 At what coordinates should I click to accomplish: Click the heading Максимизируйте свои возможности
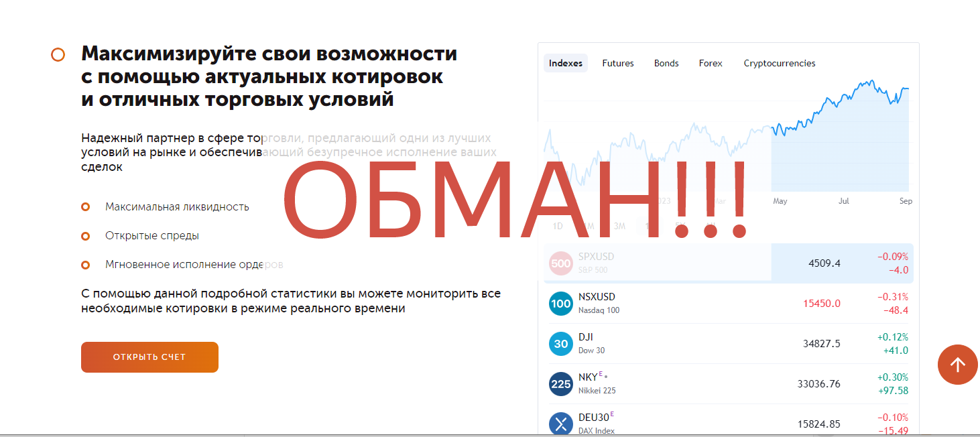click(269, 54)
